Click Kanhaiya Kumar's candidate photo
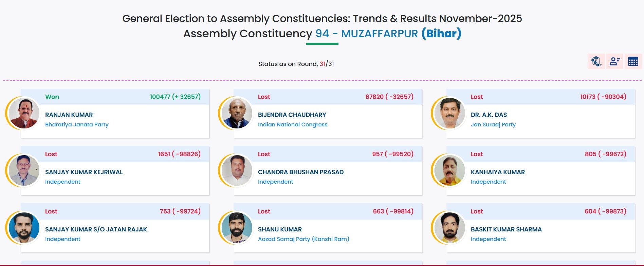Screen dimensions: 644x266 (x=449, y=170)
